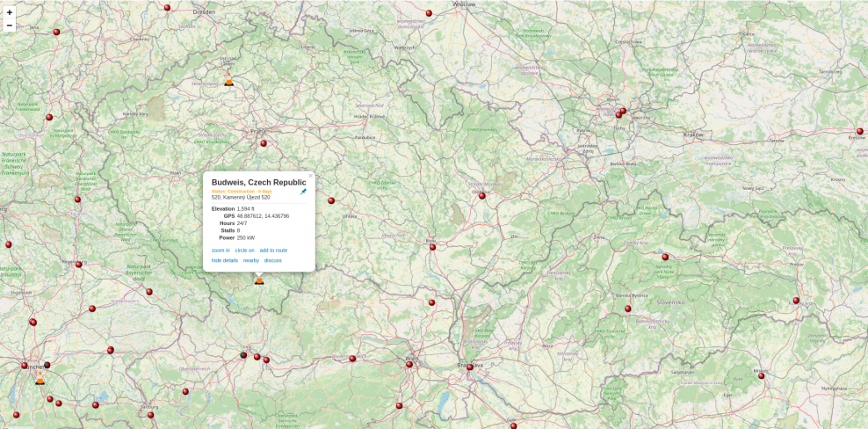Click the construction cone marker below the Budweis popup

pos(259,280)
